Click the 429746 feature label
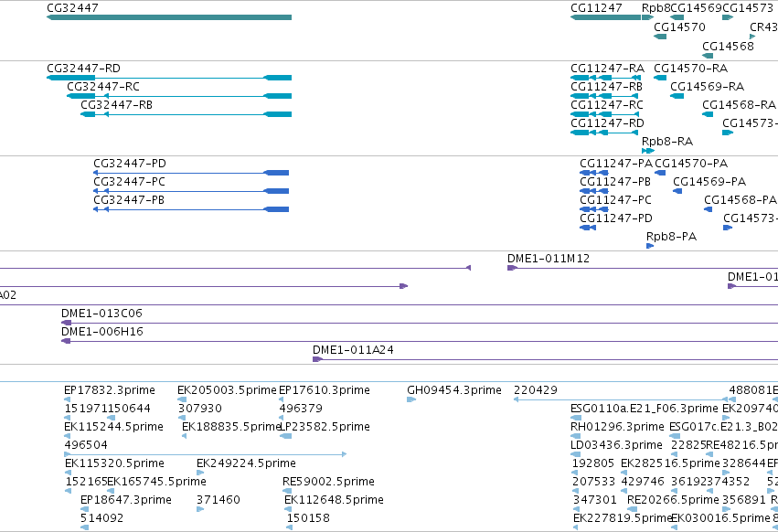 (643, 482)
